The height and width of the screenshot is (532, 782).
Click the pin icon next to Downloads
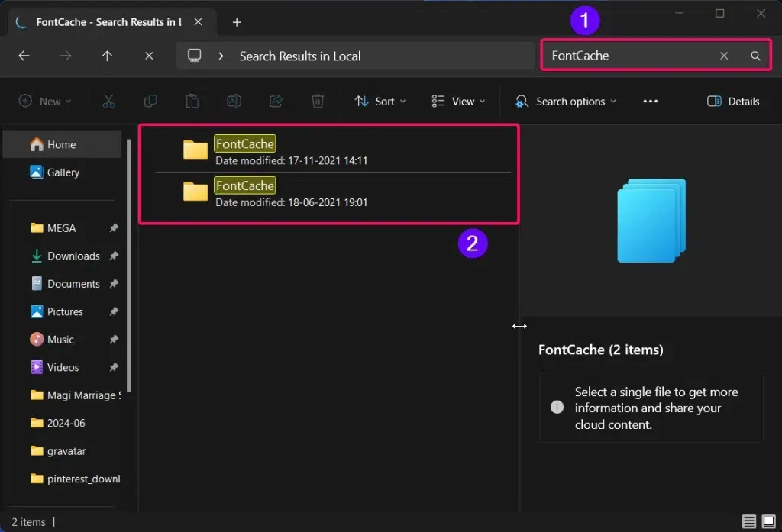tap(114, 256)
